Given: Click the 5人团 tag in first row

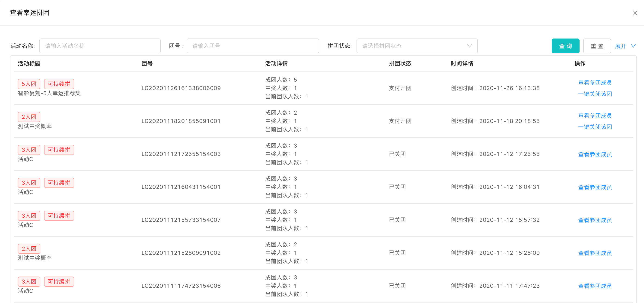Looking at the screenshot, I should tap(29, 84).
